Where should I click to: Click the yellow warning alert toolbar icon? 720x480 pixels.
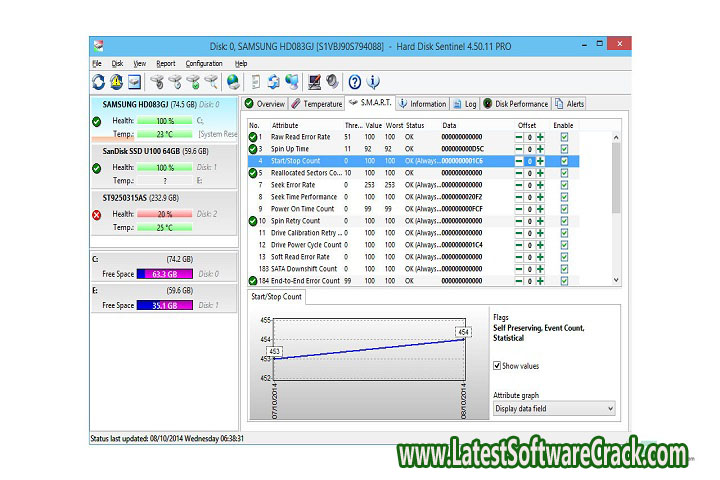116,82
